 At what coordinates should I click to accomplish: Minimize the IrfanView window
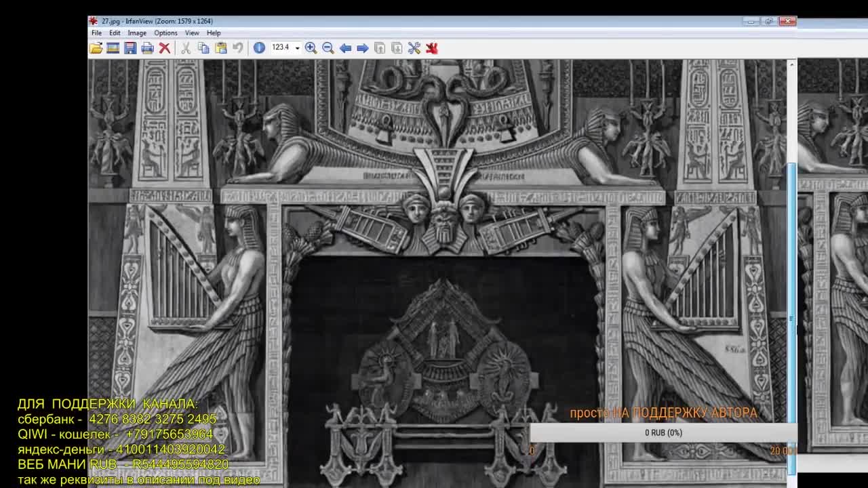[x=751, y=21]
